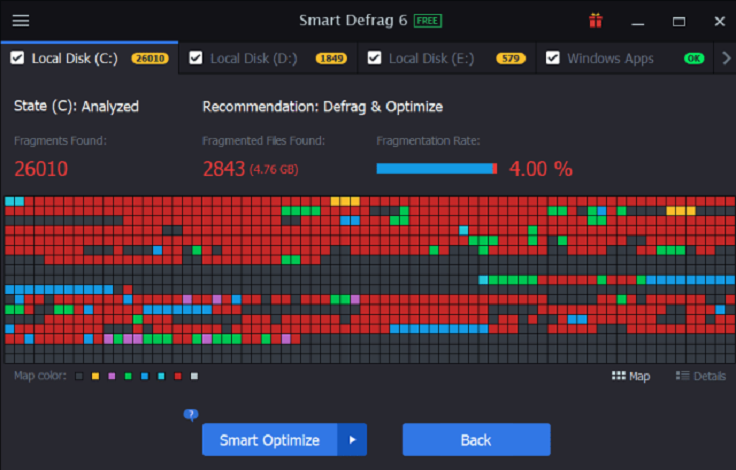The height and width of the screenshot is (470, 736).
Task: Select the red map color swatch
Action: (178, 376)
